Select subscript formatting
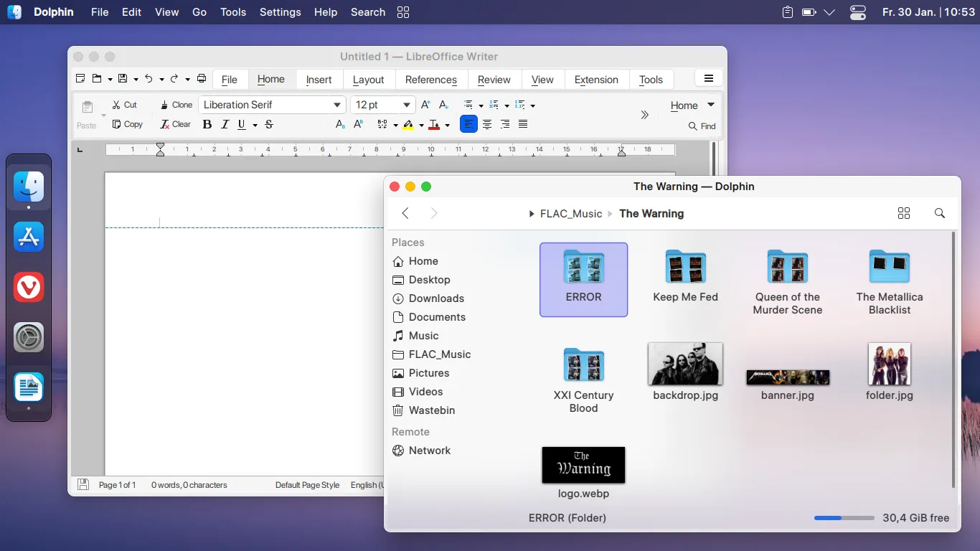 (339, 123)
